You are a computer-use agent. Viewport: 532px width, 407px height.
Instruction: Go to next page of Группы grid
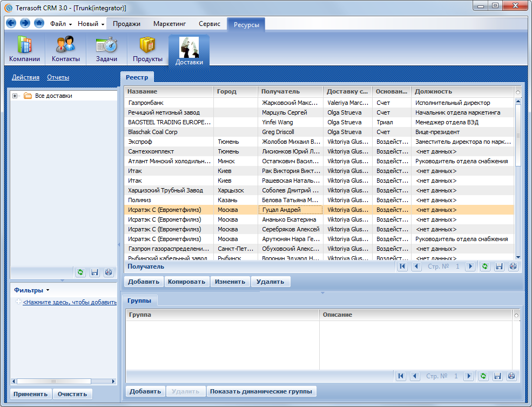click(469, 376)
